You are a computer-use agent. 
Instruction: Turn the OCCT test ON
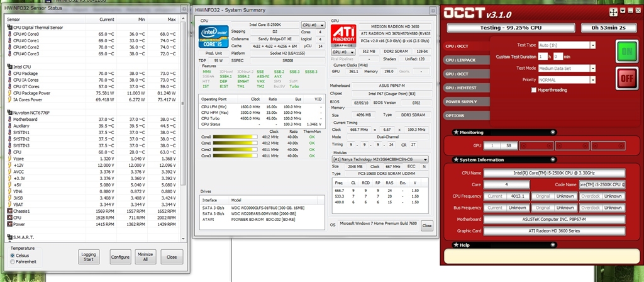(x=627, y=52)
